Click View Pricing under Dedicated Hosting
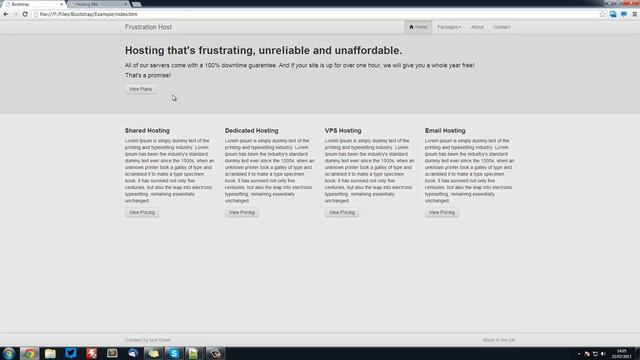Image resolution: width=640 pixels, height=360 pixels. coord(242,212)
